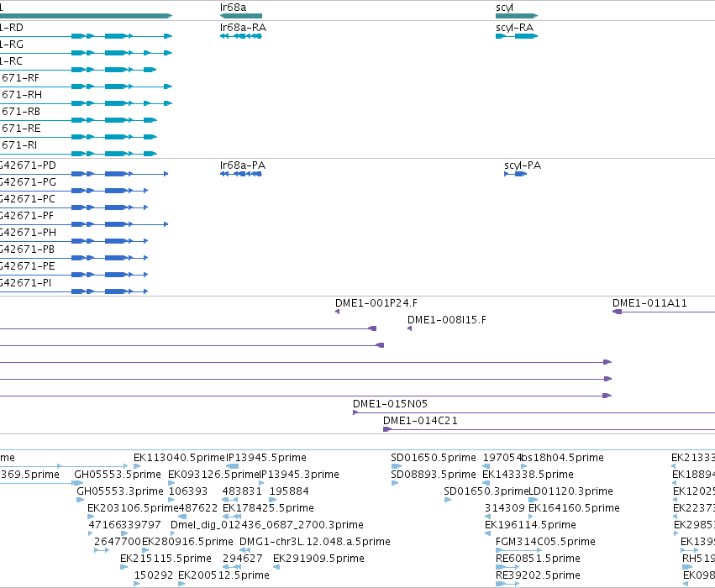
Task: Click the 195884 feature label
Action: click(x=289, y=491)
